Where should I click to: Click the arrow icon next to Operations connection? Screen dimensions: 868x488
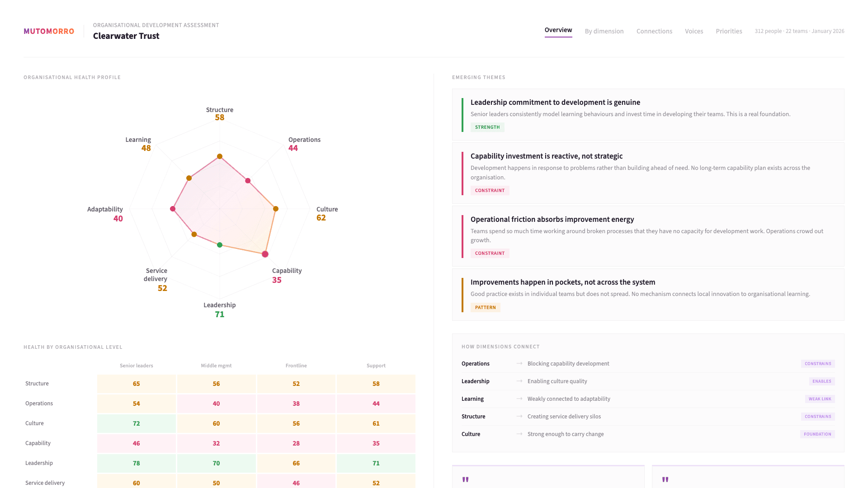519,364
